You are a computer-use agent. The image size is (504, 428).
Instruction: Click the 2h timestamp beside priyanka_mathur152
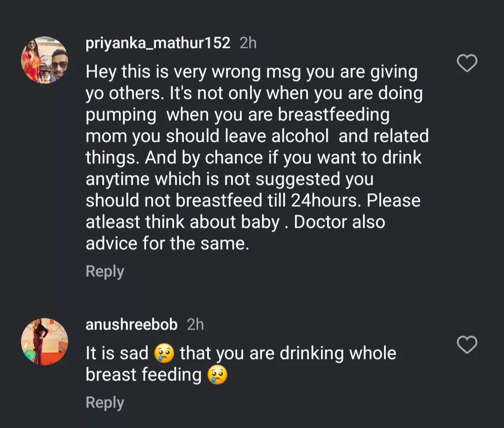[x=248, y=43]
